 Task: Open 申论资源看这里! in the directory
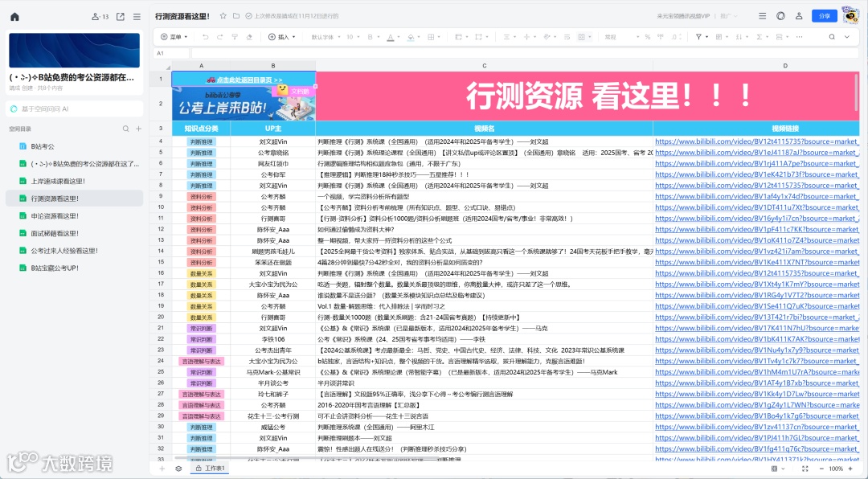point(74,216)
